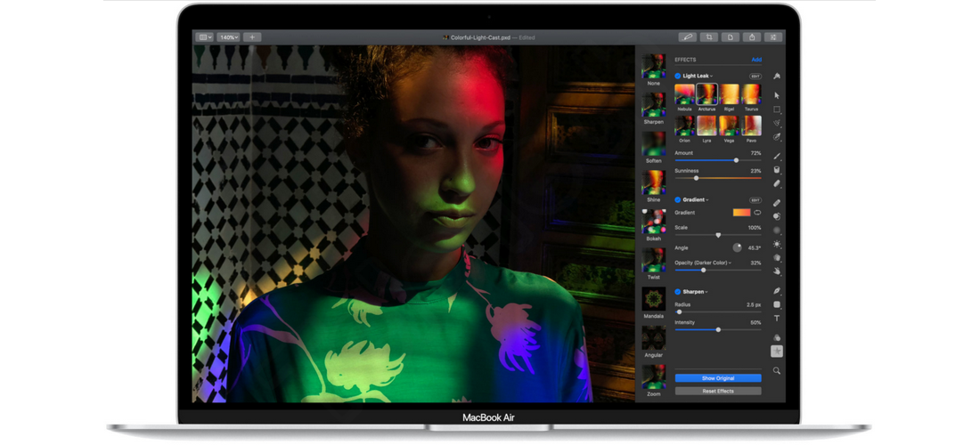This screenshot has width=980, height=445.
Task: Open the view options dropdown in toolbar
Action: [x=204, y=37]
